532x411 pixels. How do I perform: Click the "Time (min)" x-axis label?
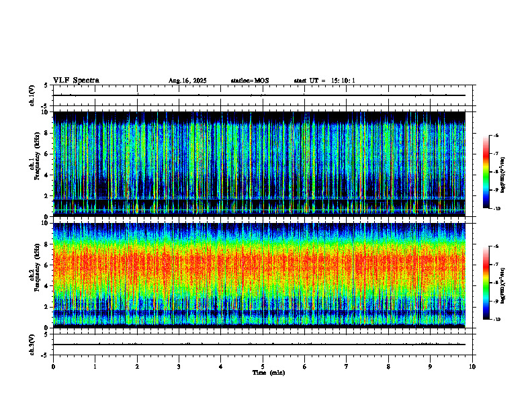coord(269,373)
